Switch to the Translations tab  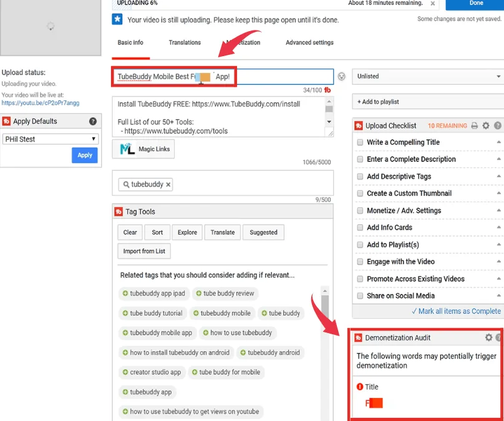coord(185,42)
